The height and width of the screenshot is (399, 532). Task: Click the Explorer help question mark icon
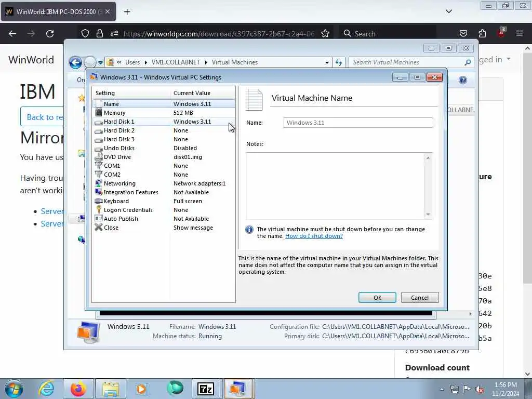(462, 80)
